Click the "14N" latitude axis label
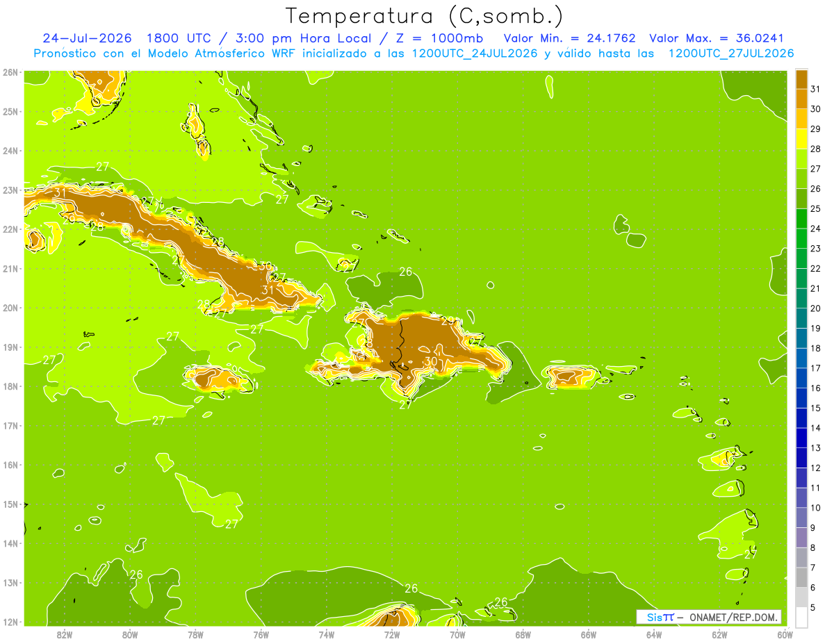Viewport: 834px width, 644px height. 10,543
